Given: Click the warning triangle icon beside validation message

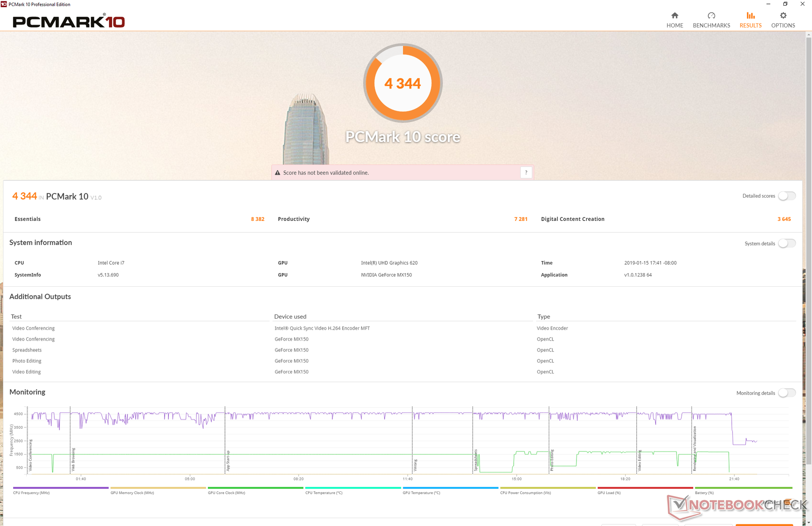Looking at the screenshot, I should tap(277, 173).
